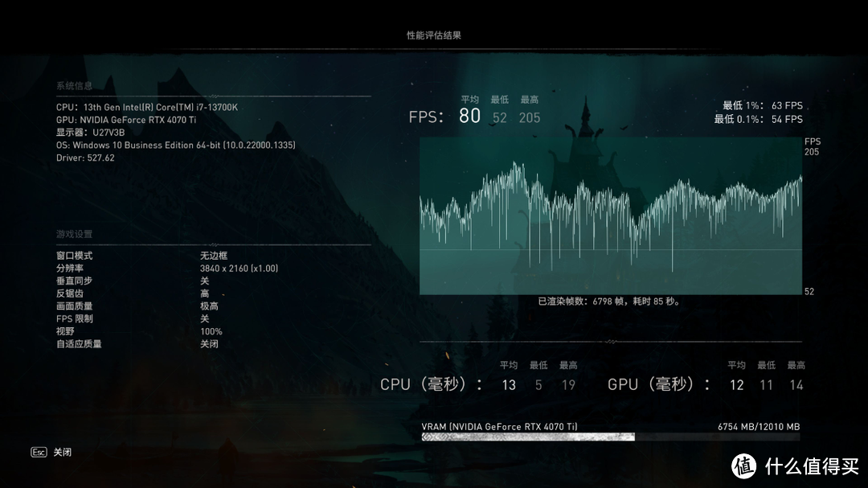Click the 关 value beside FPS 限制
This screenshot has width=868, height=488.
click(x=205, y=319)
